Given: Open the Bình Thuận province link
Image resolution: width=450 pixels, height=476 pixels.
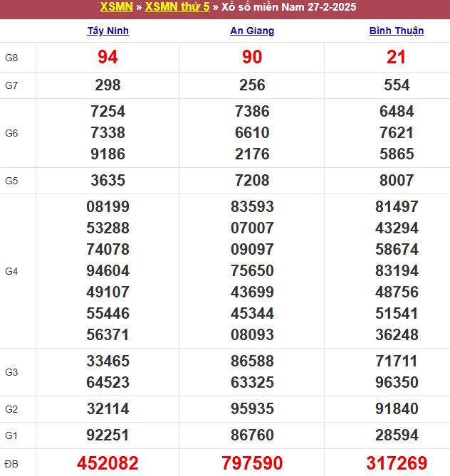Looking at the screenshot, I should click(397, 31).
